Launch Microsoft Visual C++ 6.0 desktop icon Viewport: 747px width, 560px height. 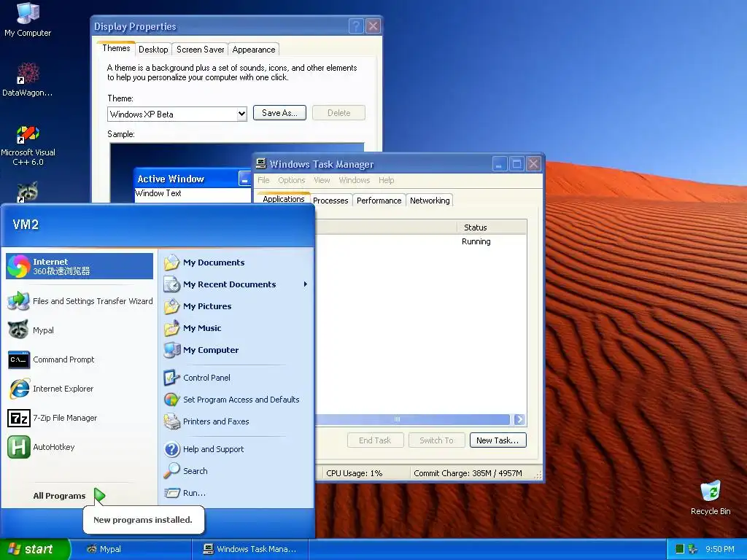click(x=28, y=145)
